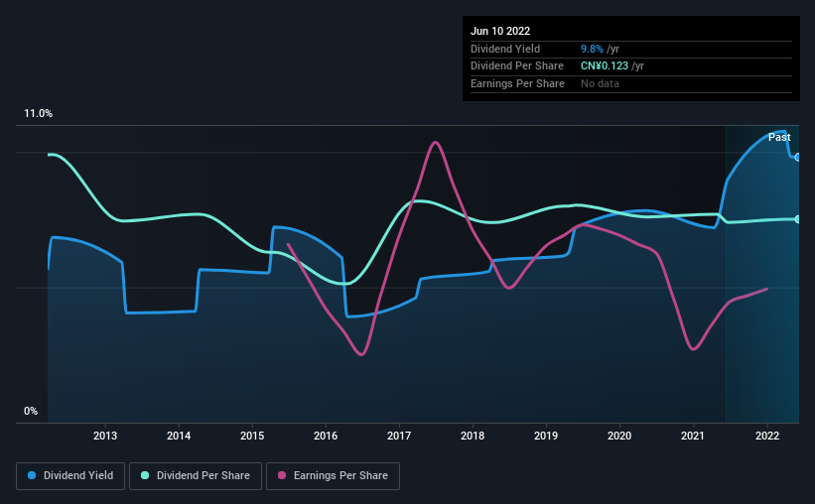
Task: Click the 2019 x-axis label
Action: point(546,436)
